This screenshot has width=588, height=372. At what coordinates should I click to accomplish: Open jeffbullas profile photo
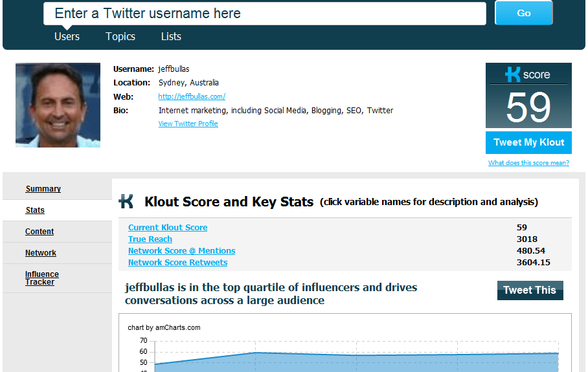pos(58,105)
